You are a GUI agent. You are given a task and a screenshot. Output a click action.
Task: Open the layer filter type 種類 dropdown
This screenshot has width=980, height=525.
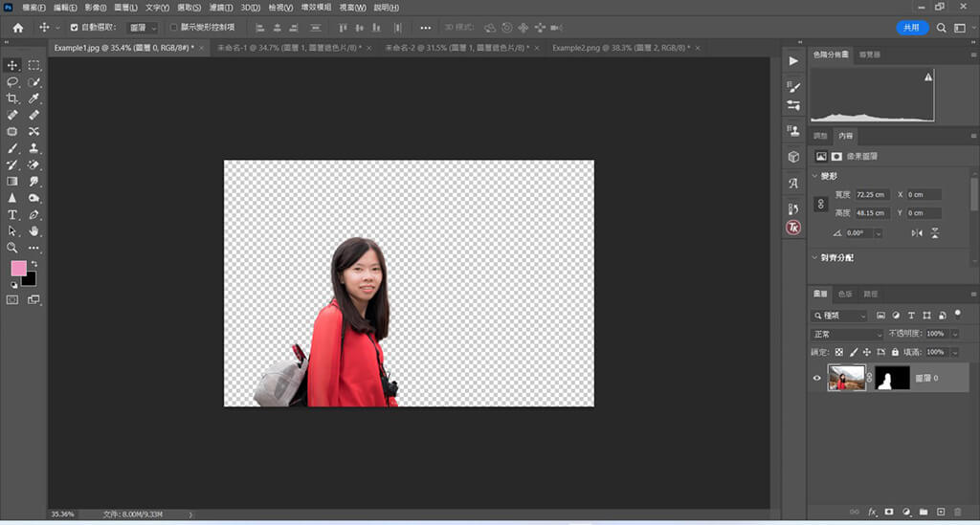click(x=839, y=316)
